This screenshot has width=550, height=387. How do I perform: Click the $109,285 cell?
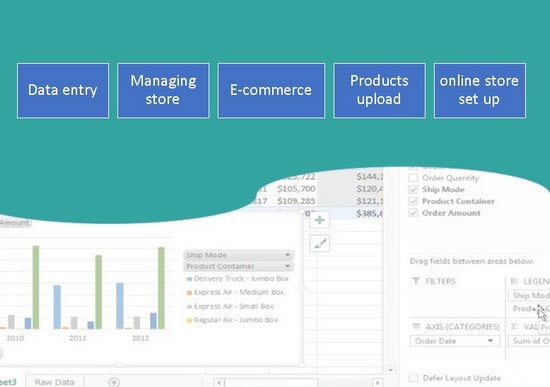296,201
